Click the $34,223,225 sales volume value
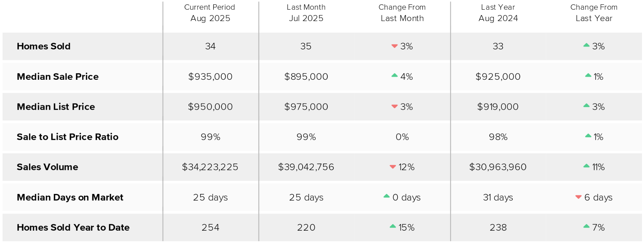This screenshot has height=243, width=644. click(x=210, y=167)
